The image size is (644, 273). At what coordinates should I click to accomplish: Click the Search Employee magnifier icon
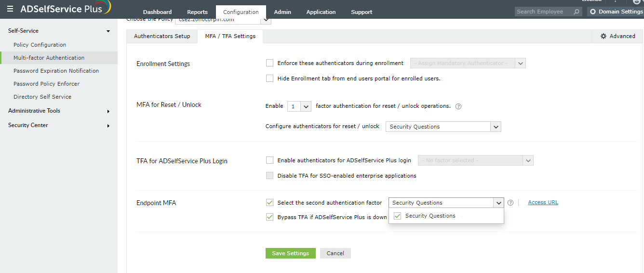click(577, 12)
